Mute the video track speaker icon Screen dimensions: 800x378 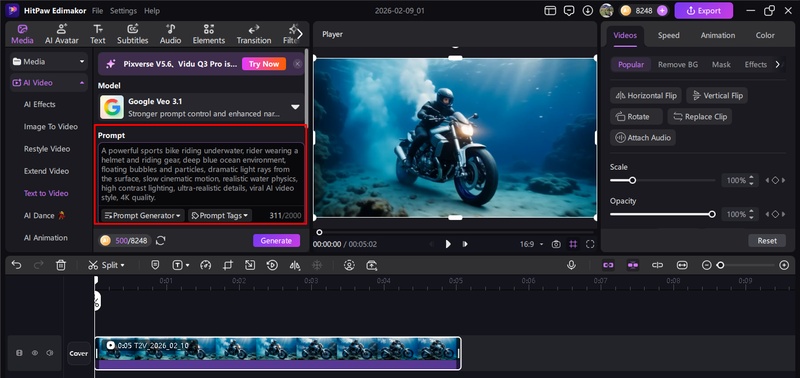pos(50,353)
